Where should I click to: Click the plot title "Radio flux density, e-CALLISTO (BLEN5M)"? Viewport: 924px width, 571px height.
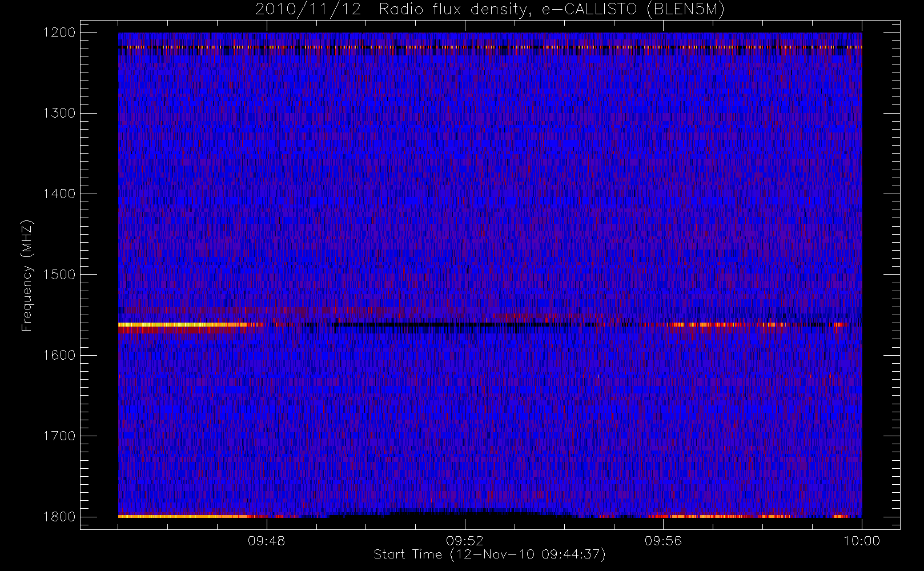(x=552, y=10)
